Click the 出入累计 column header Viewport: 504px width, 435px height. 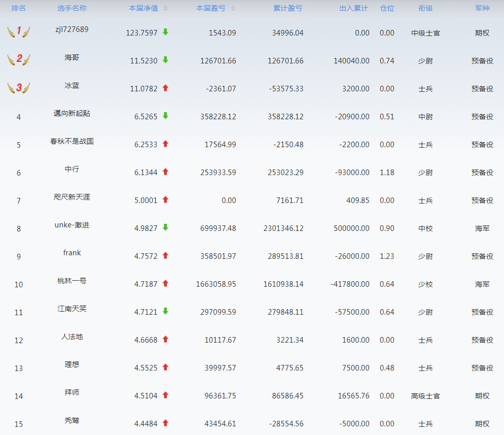[x=353, y=8]
